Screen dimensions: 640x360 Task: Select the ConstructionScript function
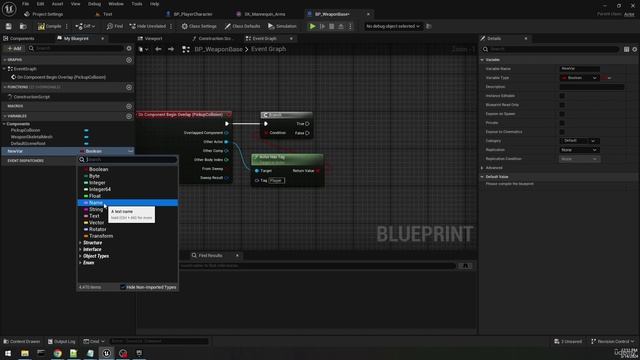pyautogui.click(x=31, y=97)
